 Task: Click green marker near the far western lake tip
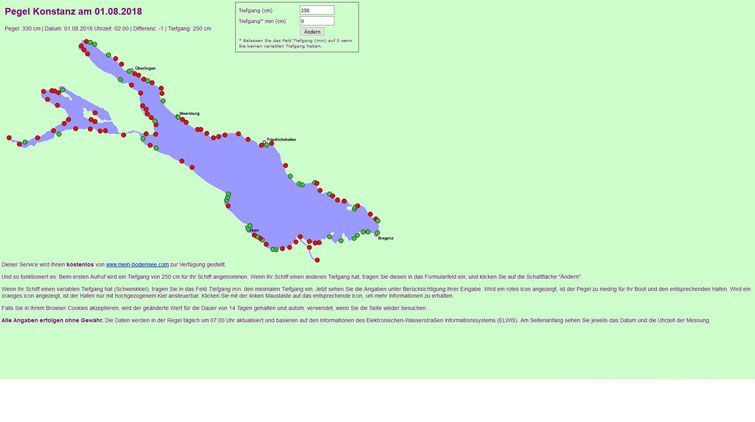[x=25, y=142]
